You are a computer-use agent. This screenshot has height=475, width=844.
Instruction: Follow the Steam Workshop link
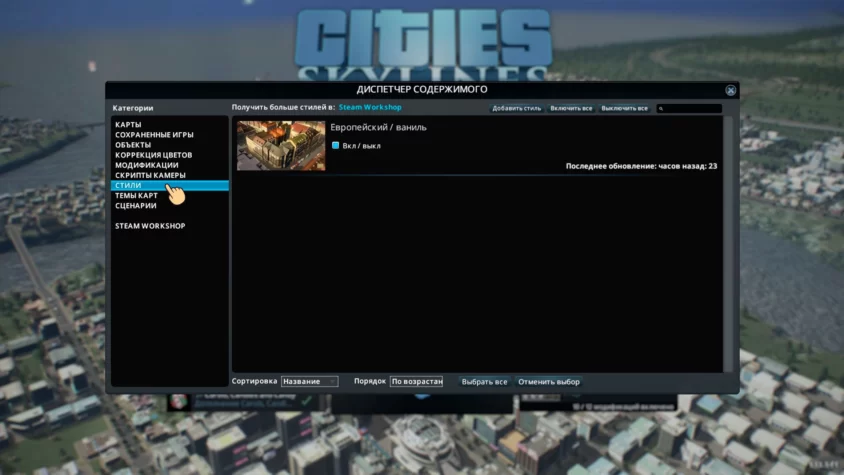370,107
